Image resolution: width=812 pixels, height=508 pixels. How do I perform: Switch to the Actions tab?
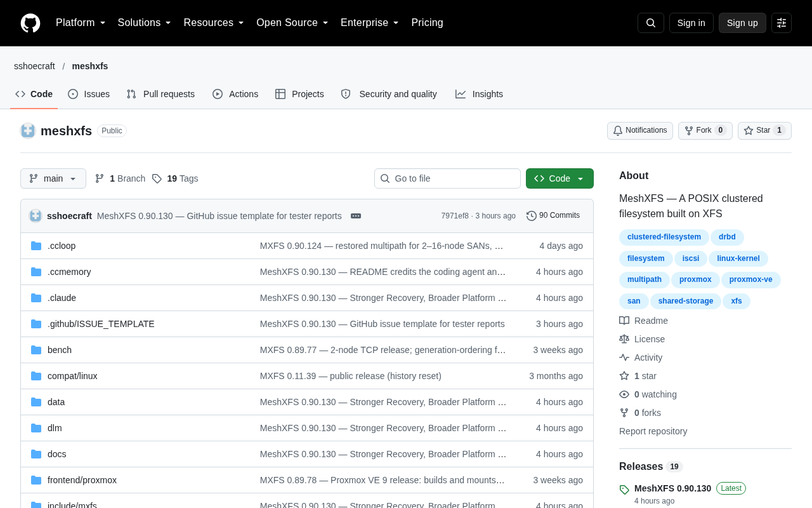point(235,94)
